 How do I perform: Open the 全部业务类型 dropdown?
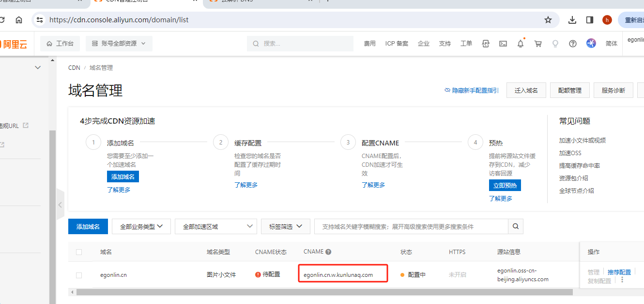[x=141, y=226]
